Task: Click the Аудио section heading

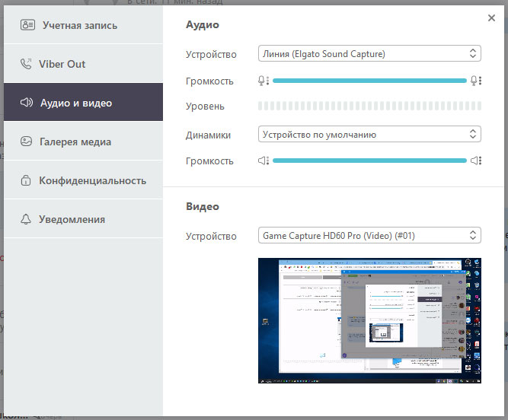Action: pyautogui.click(x=203, y=25)
